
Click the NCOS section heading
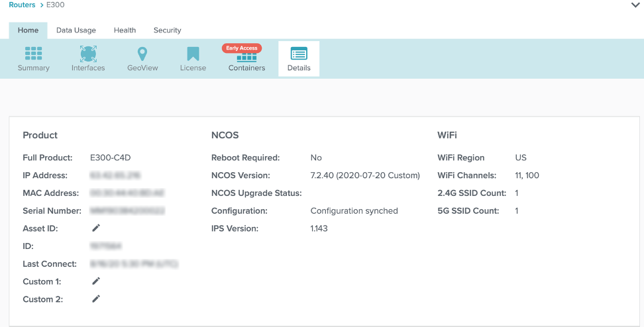click(225, 136)
